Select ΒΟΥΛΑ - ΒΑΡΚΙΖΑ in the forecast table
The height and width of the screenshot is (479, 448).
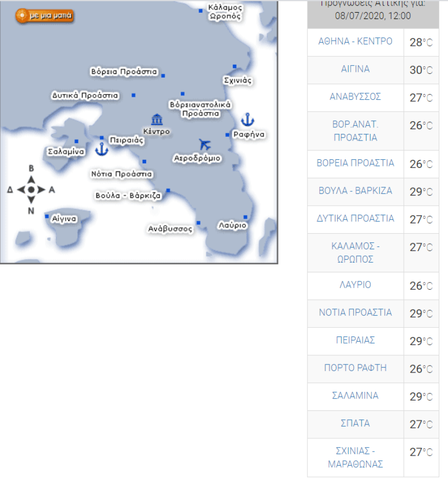(x=355, y=191)
